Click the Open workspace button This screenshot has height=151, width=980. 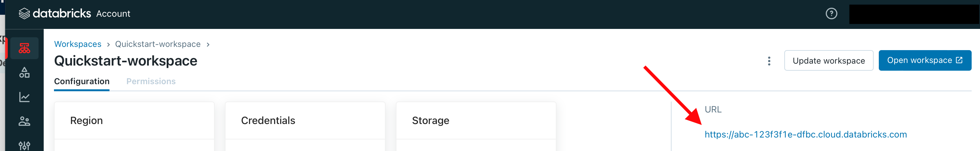[924, 60]
